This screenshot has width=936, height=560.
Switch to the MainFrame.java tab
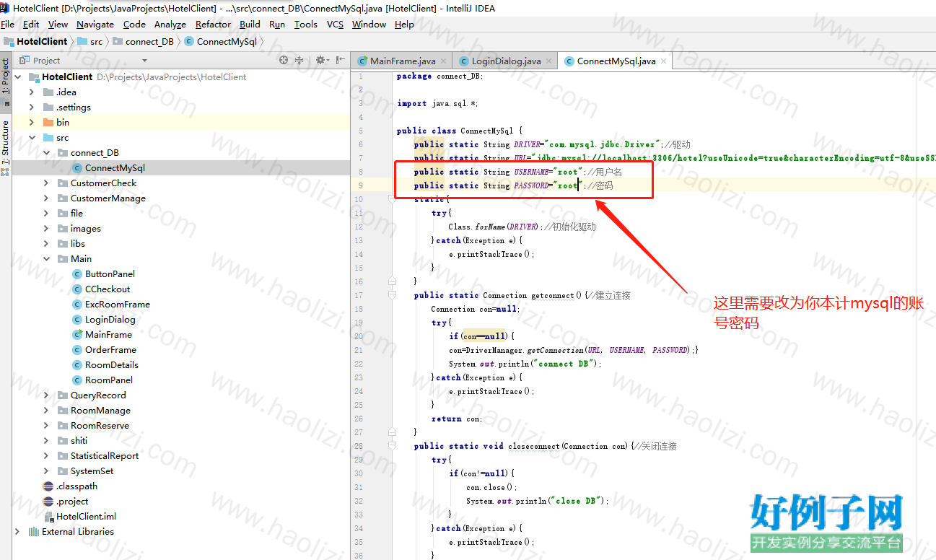pos(403,61)
